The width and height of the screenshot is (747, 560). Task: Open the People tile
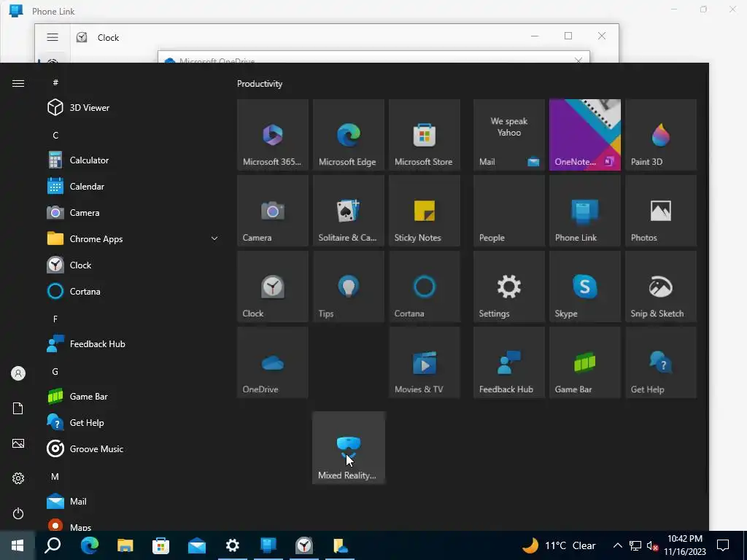(508, 211)
